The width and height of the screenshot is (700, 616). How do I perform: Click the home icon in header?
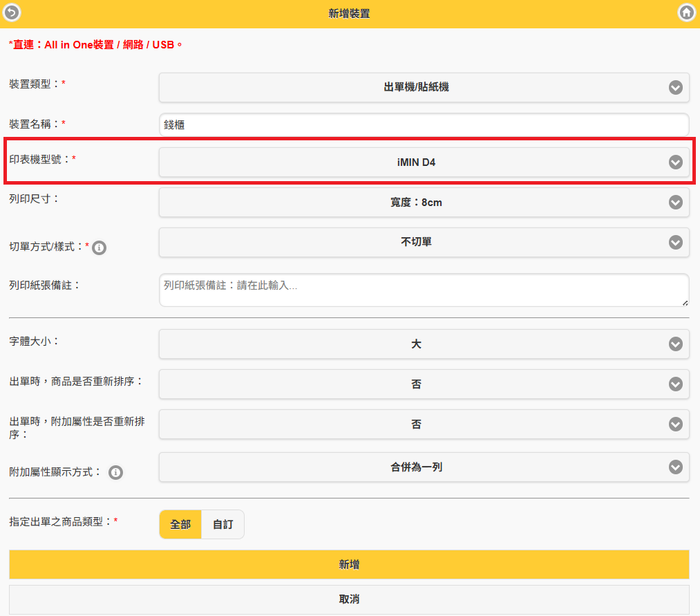coord(686,12)
